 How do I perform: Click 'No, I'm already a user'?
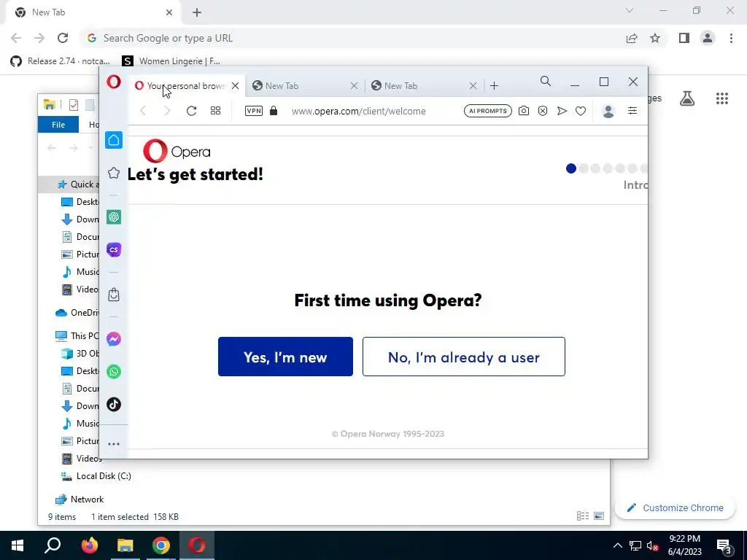point(463,357)
